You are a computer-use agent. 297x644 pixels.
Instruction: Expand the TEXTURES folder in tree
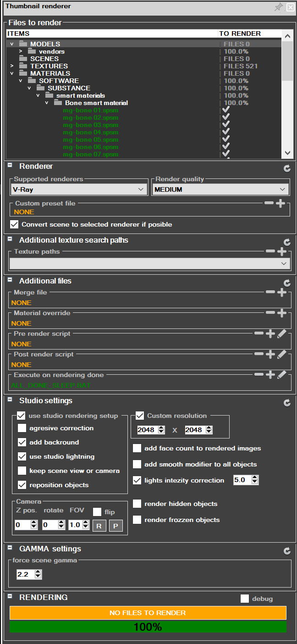coord(12,66)
